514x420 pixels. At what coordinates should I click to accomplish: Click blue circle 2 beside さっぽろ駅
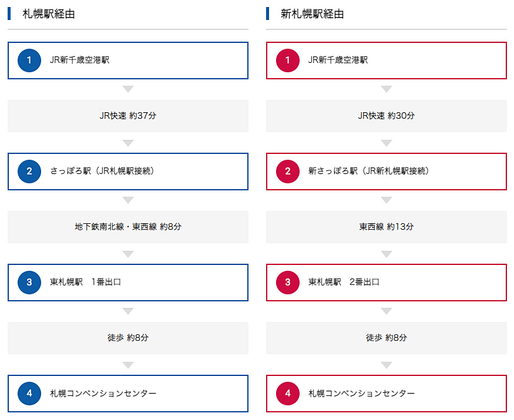29,171
